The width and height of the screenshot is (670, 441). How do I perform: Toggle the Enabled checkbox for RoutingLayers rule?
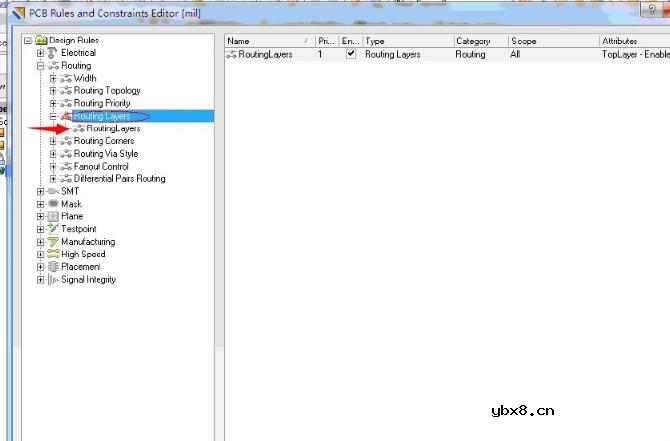coord(350,54)
